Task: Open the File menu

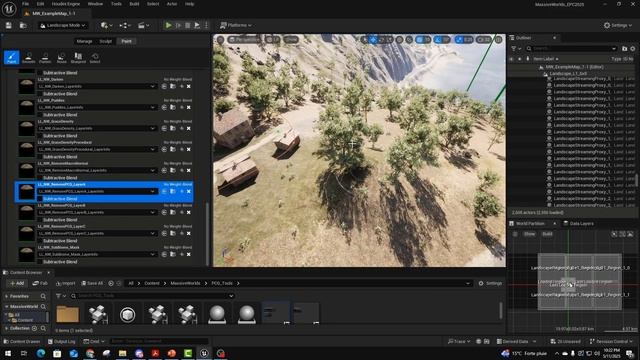Action: click(x=25, y=4)
